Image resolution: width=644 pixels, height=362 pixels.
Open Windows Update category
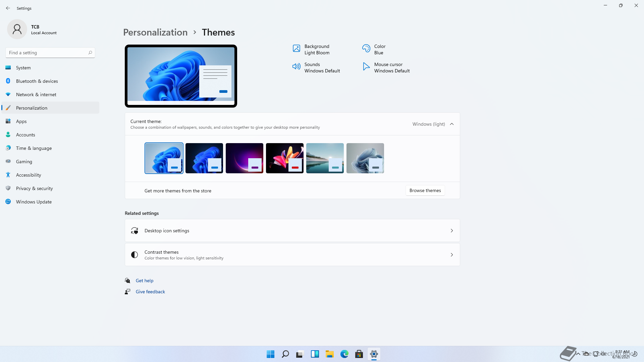click(x=50, y=202)
